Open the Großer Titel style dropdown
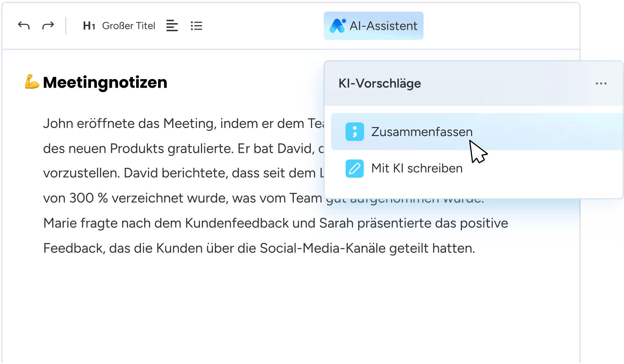Viewport: 624px width, 364px height. coord(128,26)
